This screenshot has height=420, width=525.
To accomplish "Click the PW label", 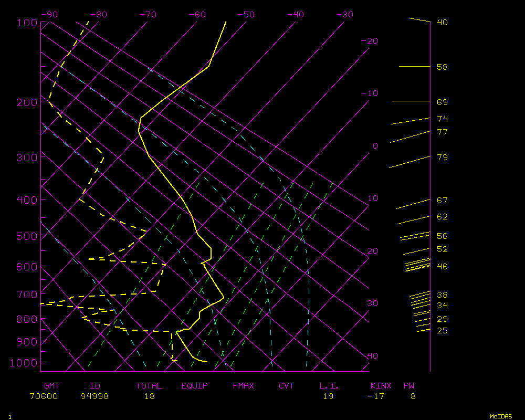I will (x=408, y=386).
